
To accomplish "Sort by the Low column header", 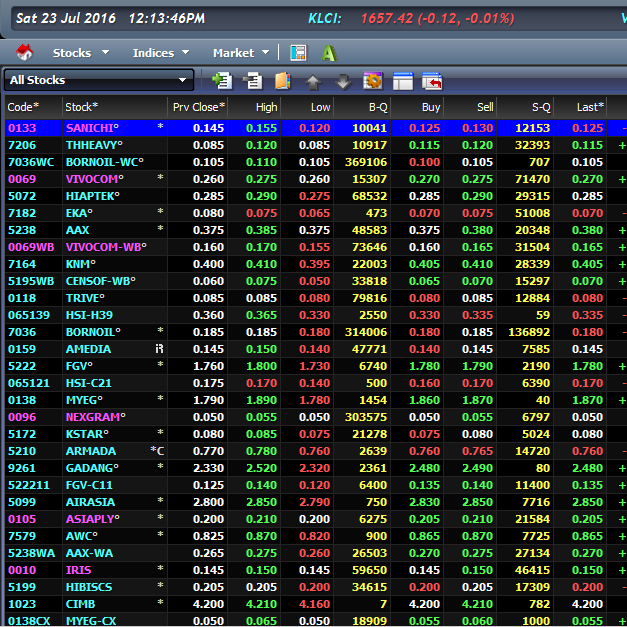I will [x=307, y=107].
